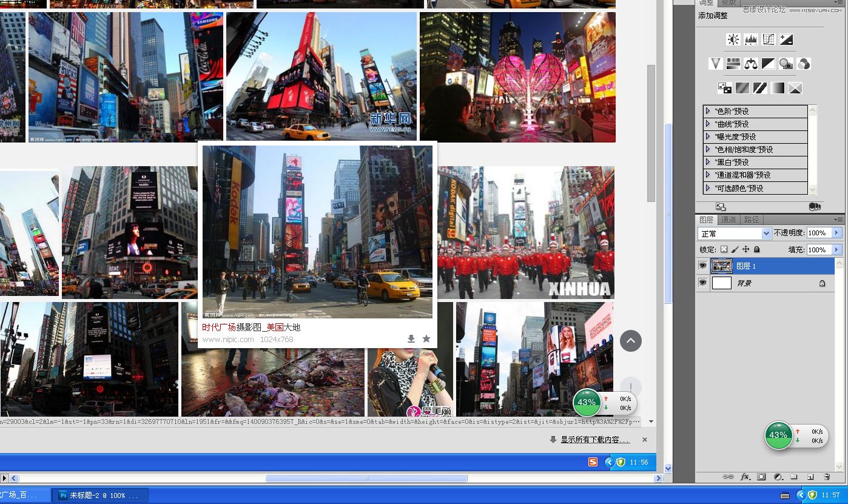Add a Curves adjustment
The width and height of the screenshot is (848, 504).
point(769,40)
